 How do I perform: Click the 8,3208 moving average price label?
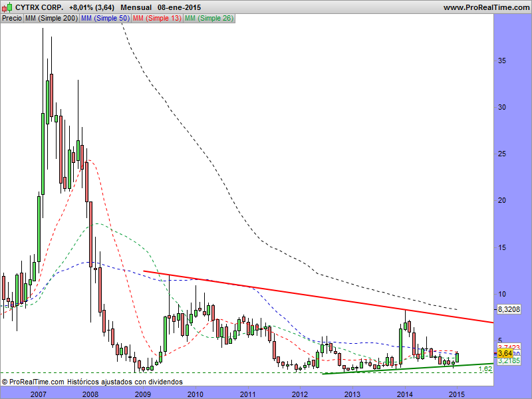click(509, 309)
